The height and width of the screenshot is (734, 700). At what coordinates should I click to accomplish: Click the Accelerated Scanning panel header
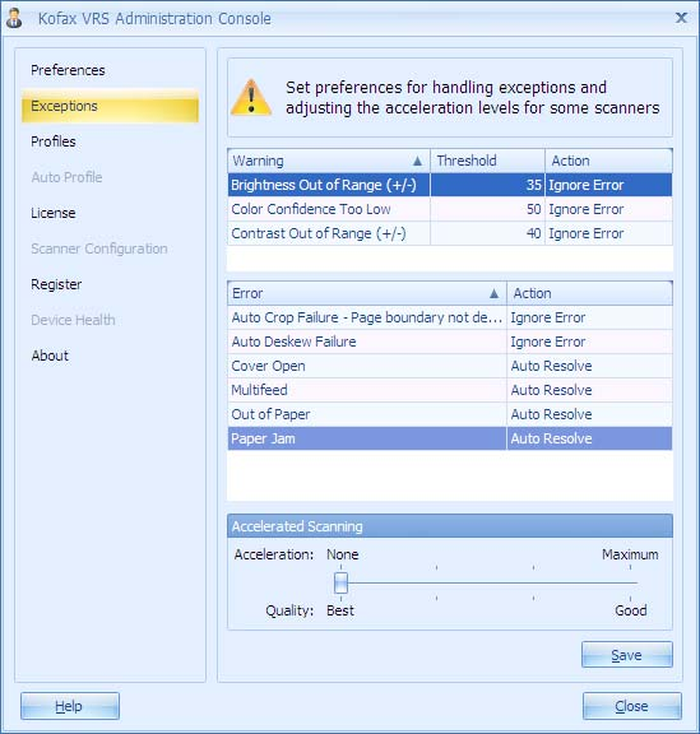450,526
